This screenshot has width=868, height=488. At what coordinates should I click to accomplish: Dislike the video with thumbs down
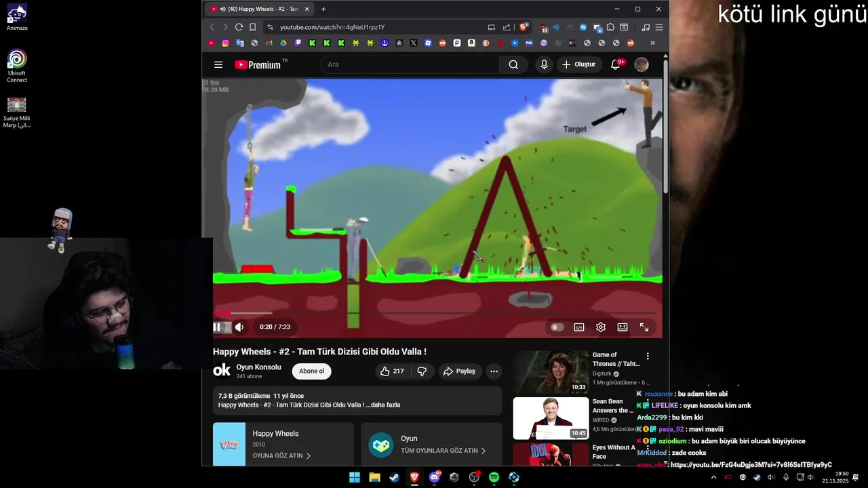coord(422,371)
